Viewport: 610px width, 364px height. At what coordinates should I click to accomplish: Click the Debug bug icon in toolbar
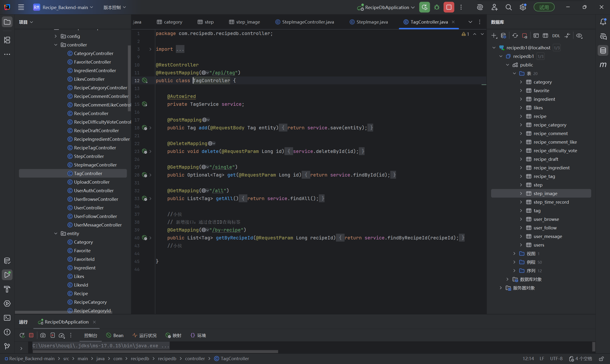click(x=437, y=7)
